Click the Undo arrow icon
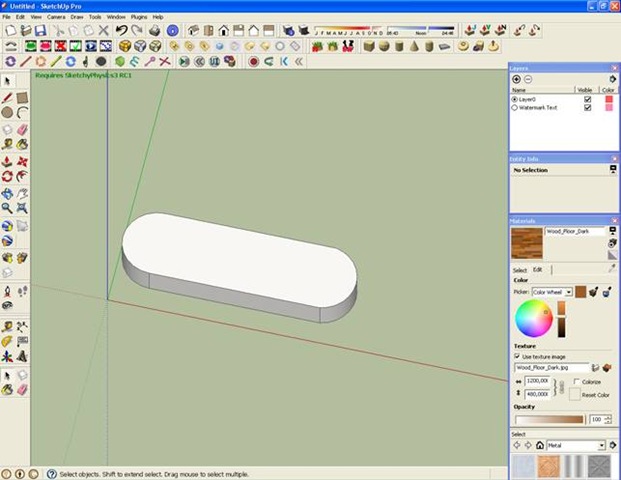Image resolution: width=621 pixels, height=480 pixels. click(121, 31)
